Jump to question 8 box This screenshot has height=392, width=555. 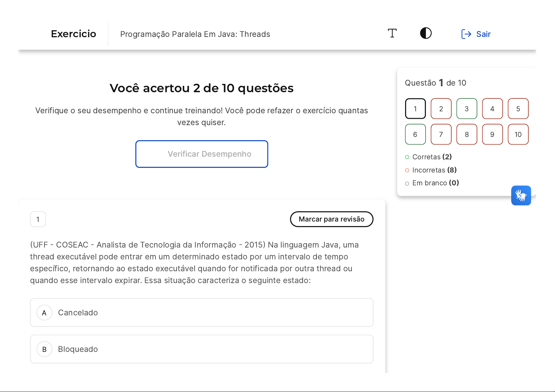point(467,134)
